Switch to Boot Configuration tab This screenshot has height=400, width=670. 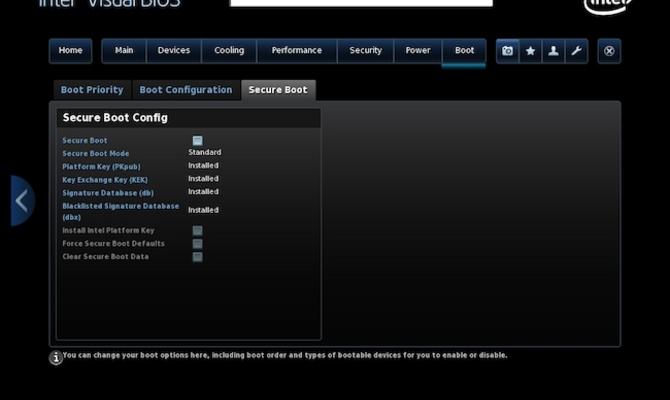click(186, 90)
